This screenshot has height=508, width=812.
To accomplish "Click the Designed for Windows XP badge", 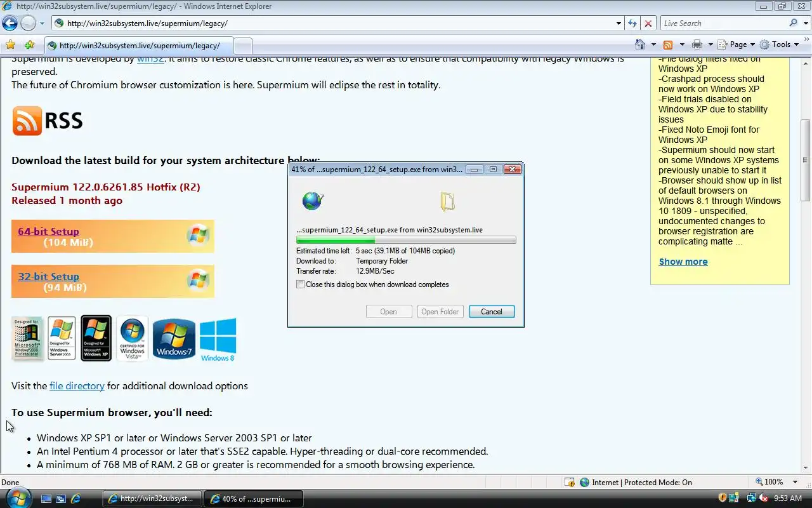I will 96,338.
